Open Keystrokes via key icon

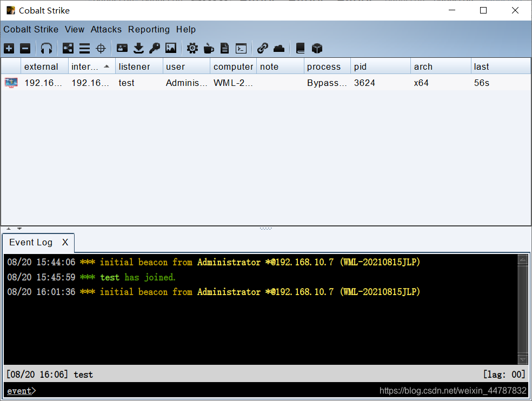pyautogui.click(x=155, y=48)
